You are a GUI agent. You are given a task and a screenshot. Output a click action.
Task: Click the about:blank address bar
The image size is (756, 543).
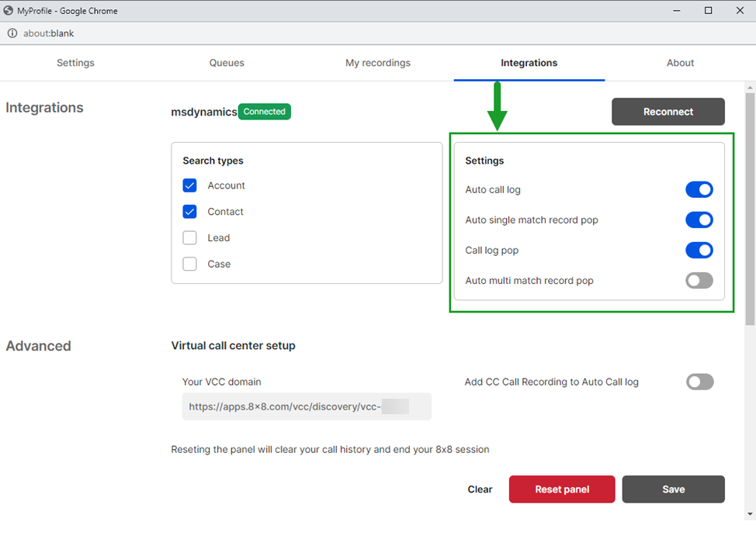point(49,33)
